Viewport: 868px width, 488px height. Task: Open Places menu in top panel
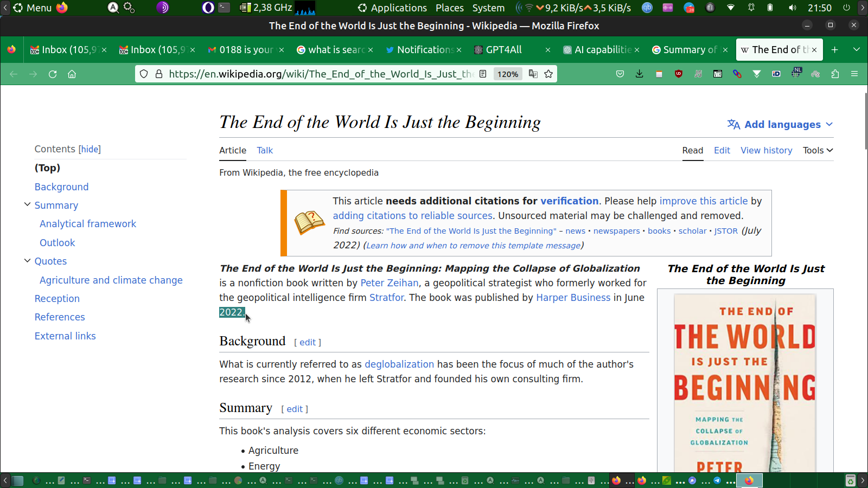pos(450,8)
